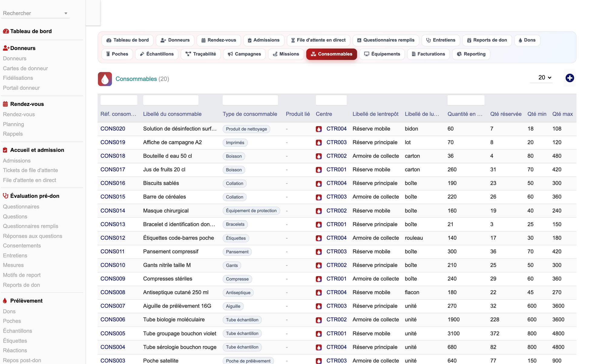Open sidebar link Cartes de donneur
Screen dimensions: 589x364
coord(25,68)
